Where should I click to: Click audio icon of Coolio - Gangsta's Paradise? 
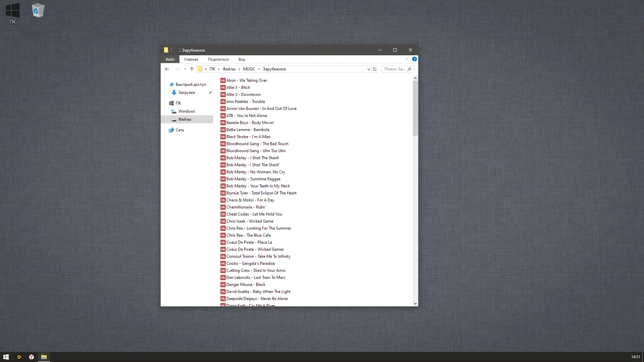[x=223, y=263]
